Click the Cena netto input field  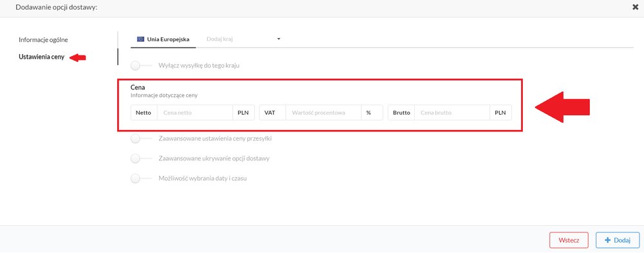pyautogui.click(x=194, y=113)
